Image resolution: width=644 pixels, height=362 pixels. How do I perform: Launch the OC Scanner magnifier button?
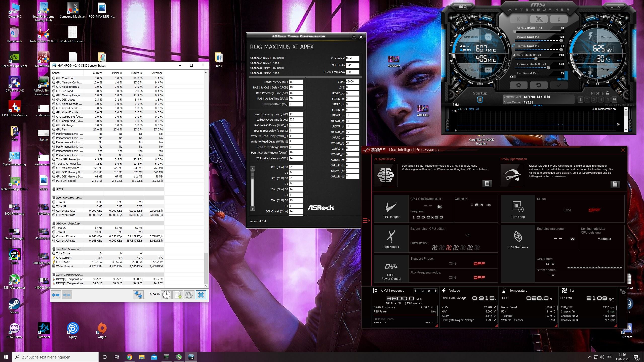[x=463, y=7]
